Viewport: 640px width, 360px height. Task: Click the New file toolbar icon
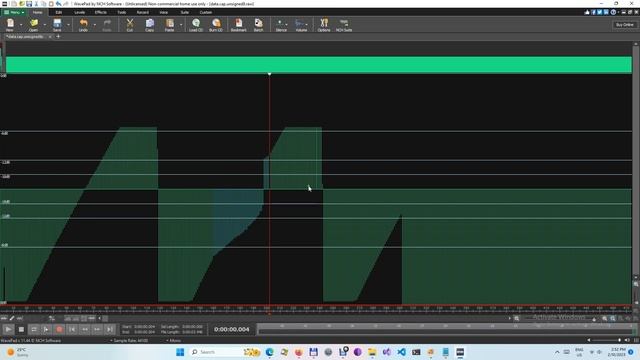(x=10, y=24)
